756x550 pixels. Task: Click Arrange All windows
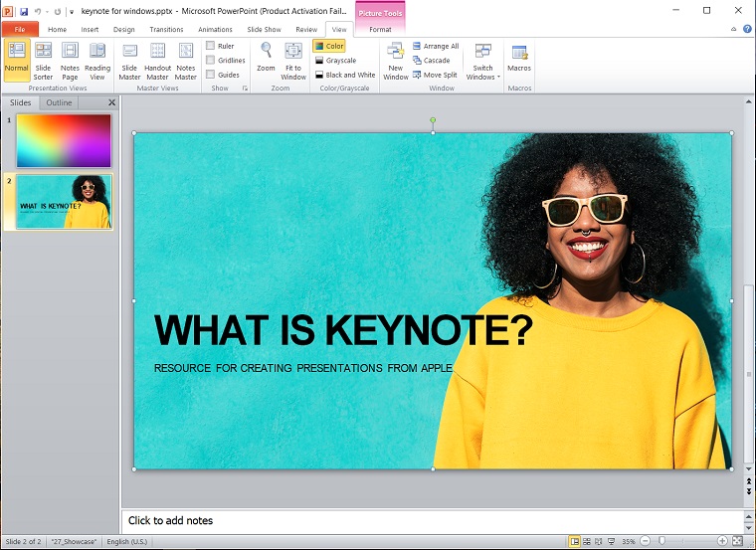pos(436,46)
